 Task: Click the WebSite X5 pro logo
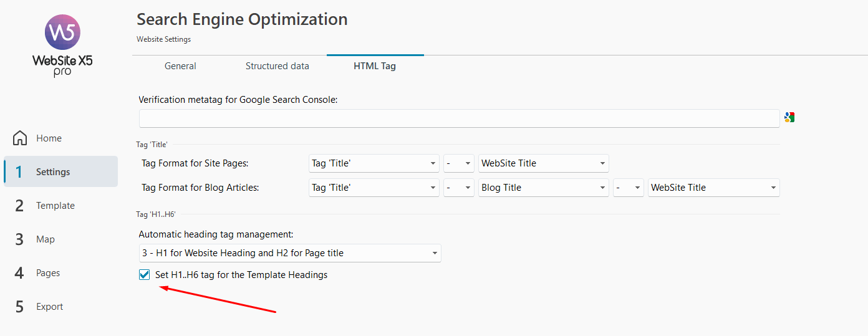[x=62, y=46]
